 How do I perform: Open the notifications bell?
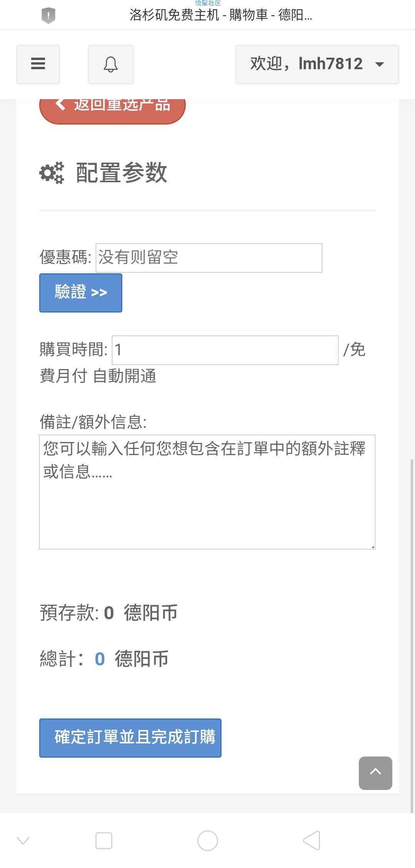[110, 64]
